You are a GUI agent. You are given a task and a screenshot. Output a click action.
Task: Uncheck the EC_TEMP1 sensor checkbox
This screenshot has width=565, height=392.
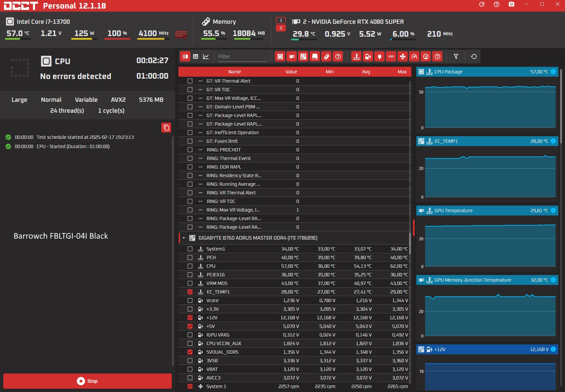tap(190, 292)
